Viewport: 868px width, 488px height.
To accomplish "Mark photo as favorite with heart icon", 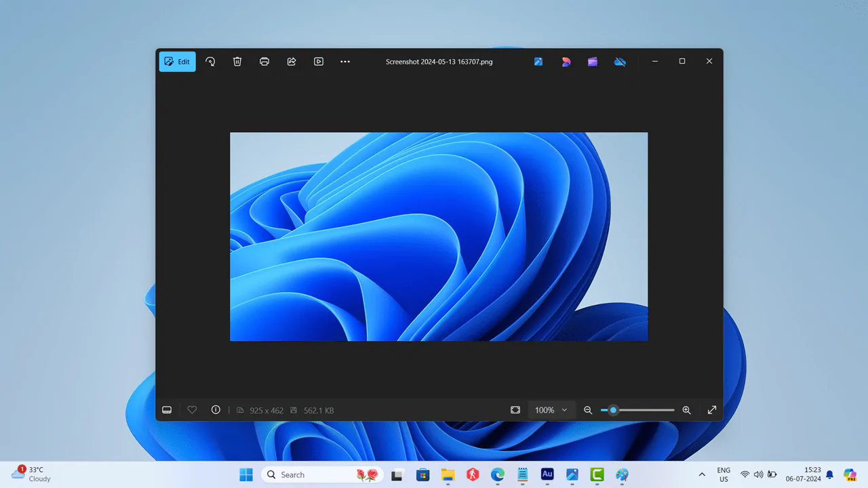I will (x=192, y=410).
